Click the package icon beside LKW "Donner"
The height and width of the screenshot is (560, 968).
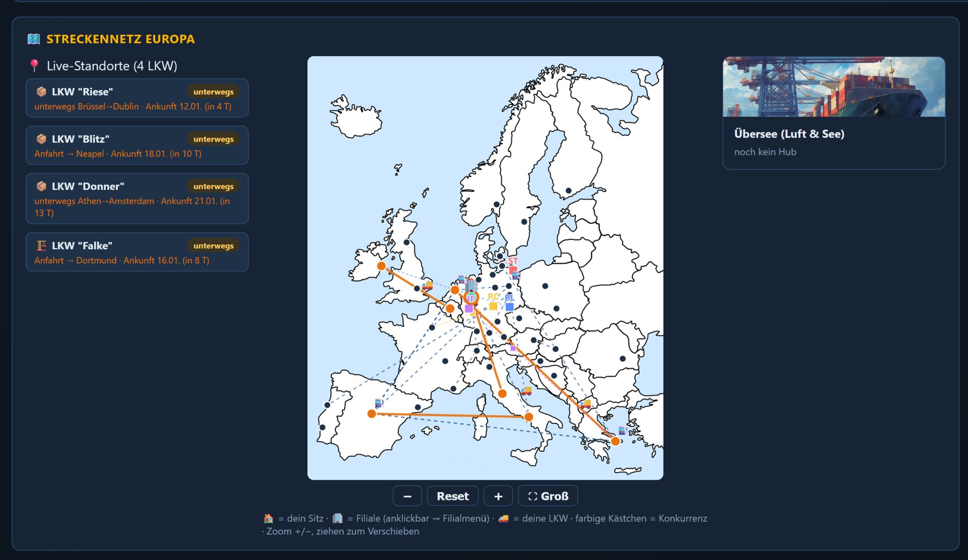pyautogui.click(x=41, y=186)
